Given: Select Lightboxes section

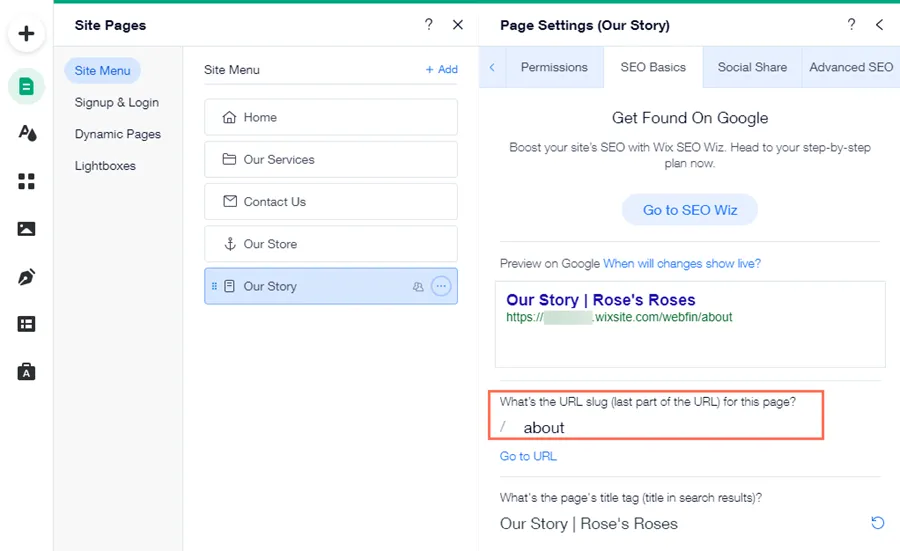Looking at the screenshot, I should pyautogui.click(x=105, y=165).
